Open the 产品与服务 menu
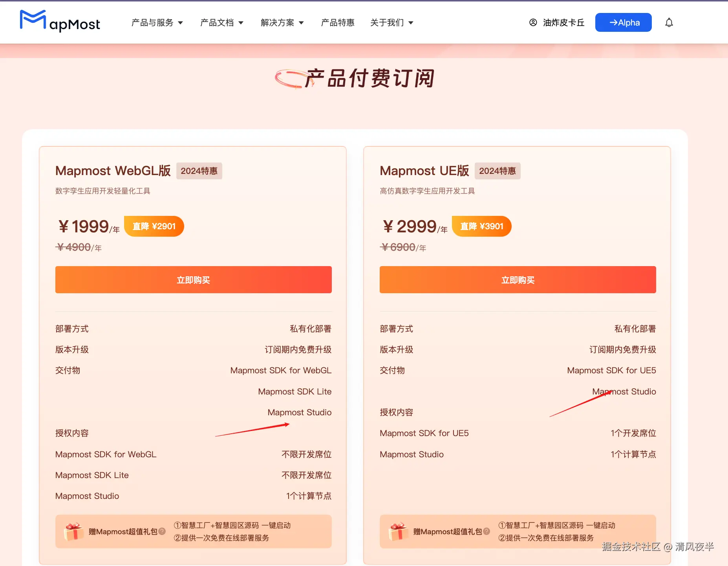This screenshot has width=728, height=566. (157, 23)
